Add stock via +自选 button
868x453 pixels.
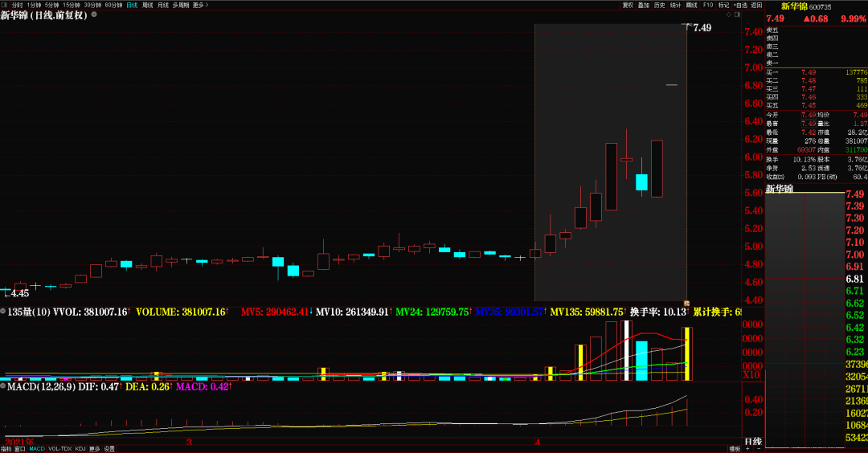coord(740,5)
